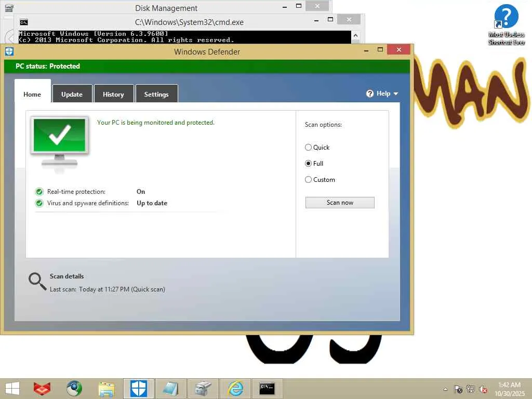532x399 pixels.
Task: Launch Internet Explorer from the taskbar
Action: pos(235,389)
